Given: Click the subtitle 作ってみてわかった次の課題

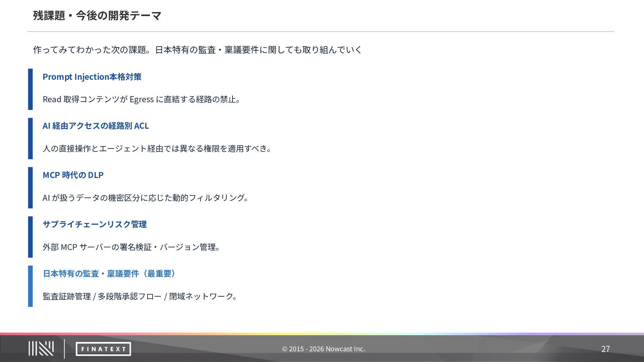Looking at the screenshot, I should [x=197, y=50].
